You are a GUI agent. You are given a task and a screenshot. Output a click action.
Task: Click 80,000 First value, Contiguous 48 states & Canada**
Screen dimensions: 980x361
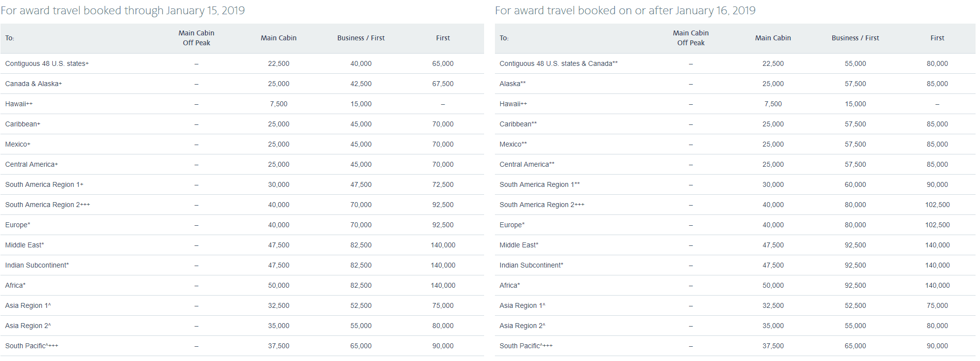[x=937, y=63]
